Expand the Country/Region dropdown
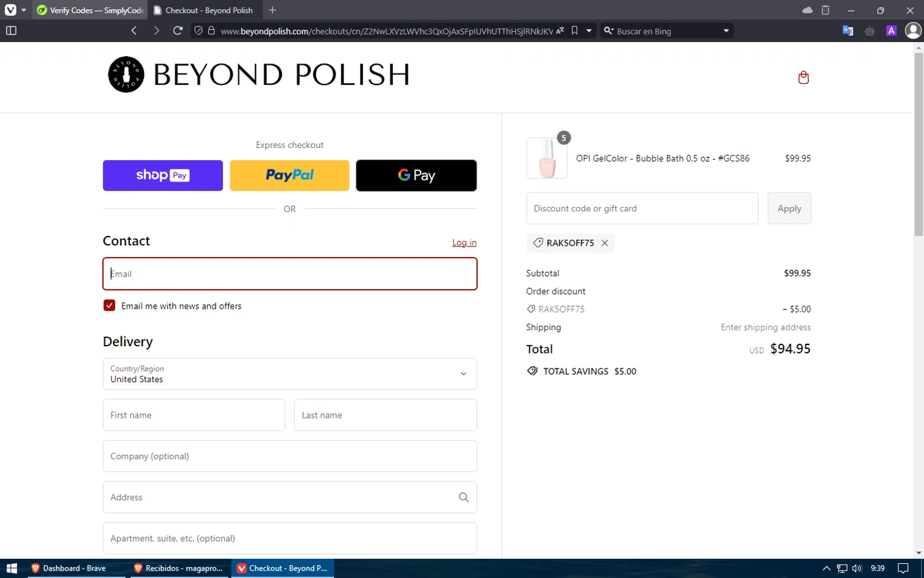The image size is (924, 578). [290, 374]
